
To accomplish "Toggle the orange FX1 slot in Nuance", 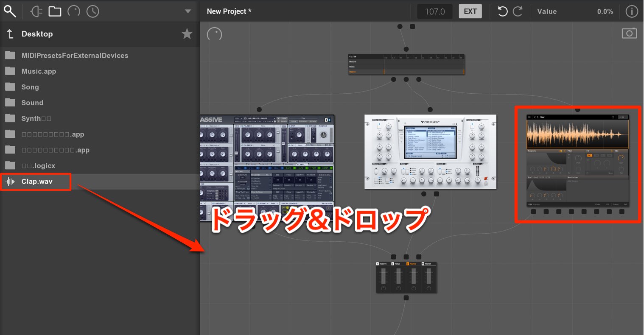I will 590,155.
